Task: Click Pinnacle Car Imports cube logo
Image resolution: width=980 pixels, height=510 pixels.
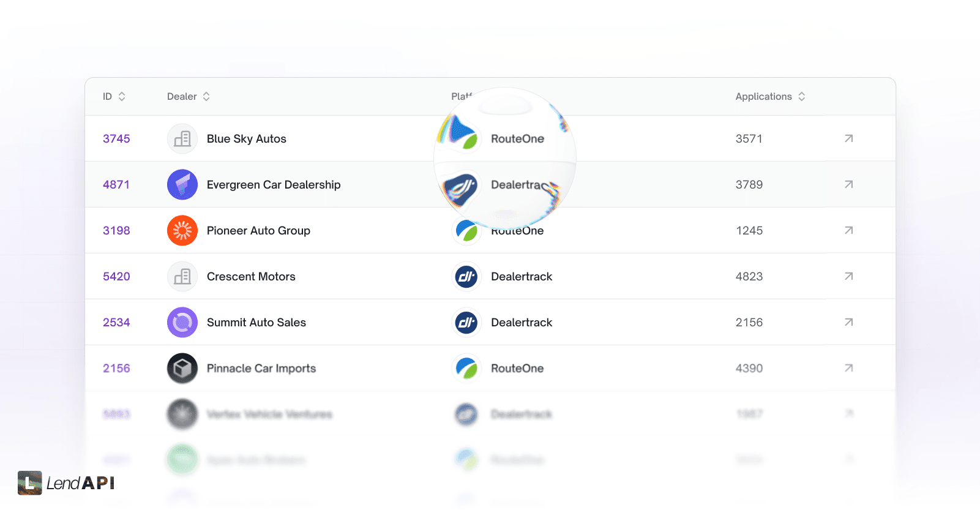Action: click(182, 369)
